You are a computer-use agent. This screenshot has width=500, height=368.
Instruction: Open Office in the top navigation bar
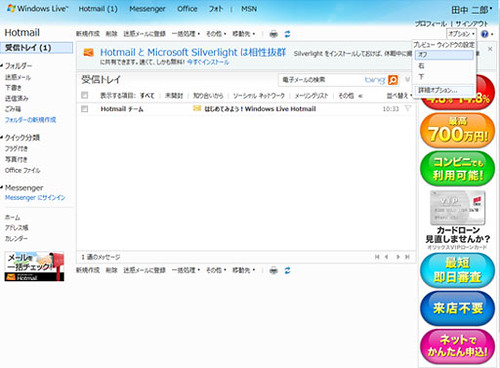coord(187,9)
